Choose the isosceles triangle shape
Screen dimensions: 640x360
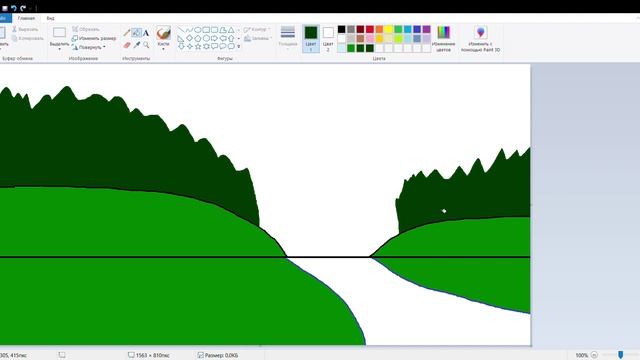[231, 30]
